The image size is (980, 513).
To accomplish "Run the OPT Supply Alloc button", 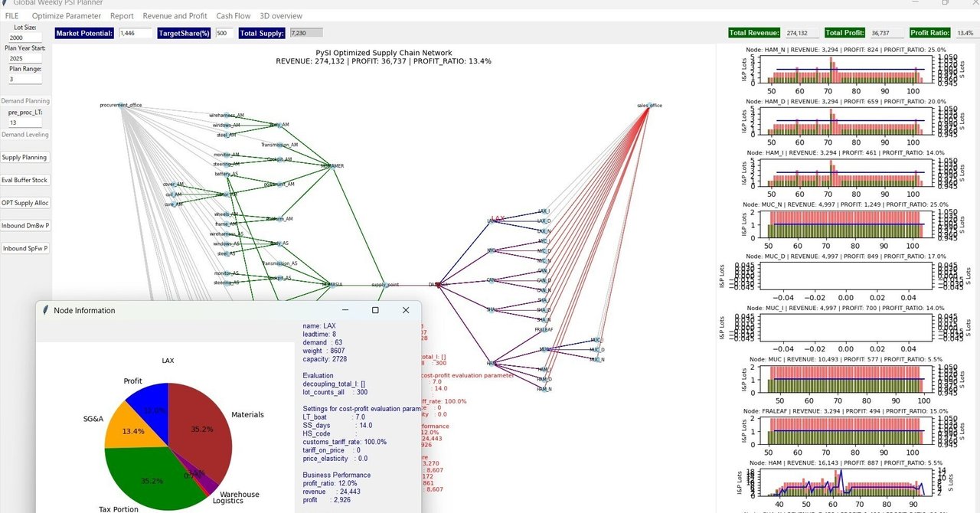I will point(25,203).
